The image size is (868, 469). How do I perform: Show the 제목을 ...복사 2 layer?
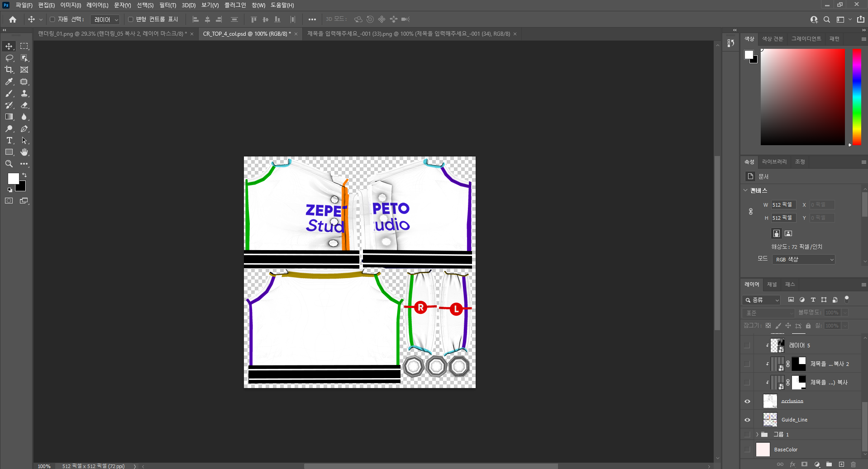[x=747, y=364]
